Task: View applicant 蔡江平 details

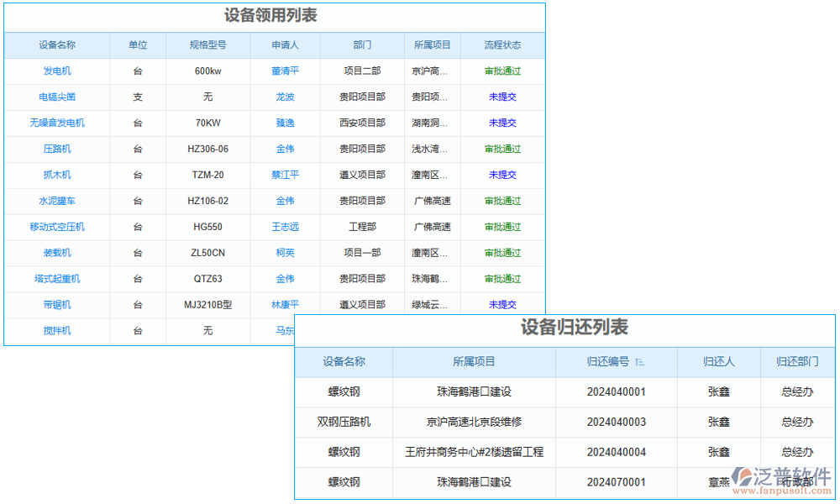Action: pyautogui.click(x=286, y=175)
